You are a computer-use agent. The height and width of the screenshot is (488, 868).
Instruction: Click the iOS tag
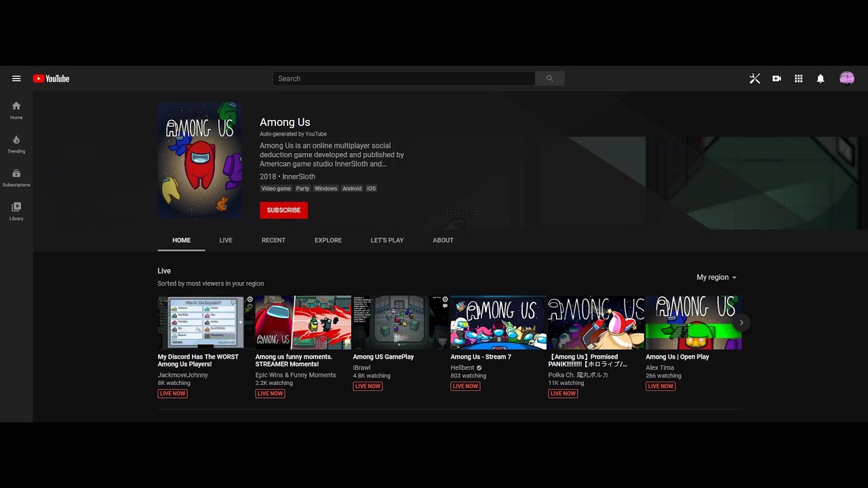coord(371,188)
